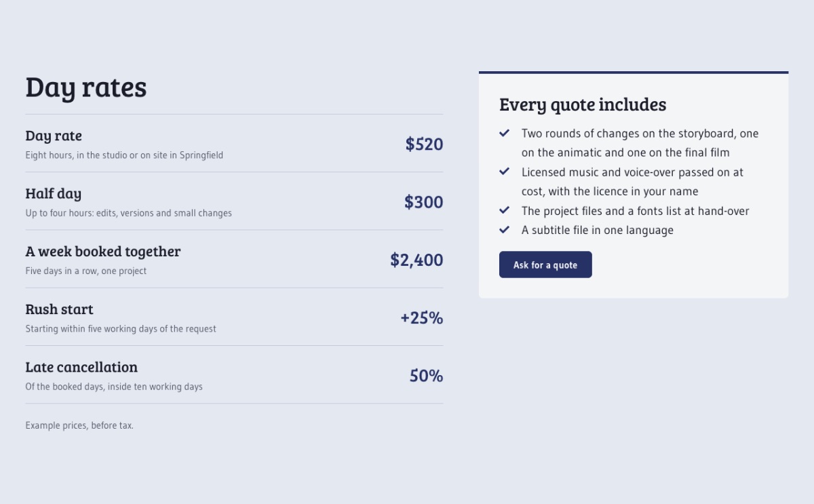This screenshot has height=504, width=814.
Task: Click checkmark beside Two rounds of changes
Action: 505,133
